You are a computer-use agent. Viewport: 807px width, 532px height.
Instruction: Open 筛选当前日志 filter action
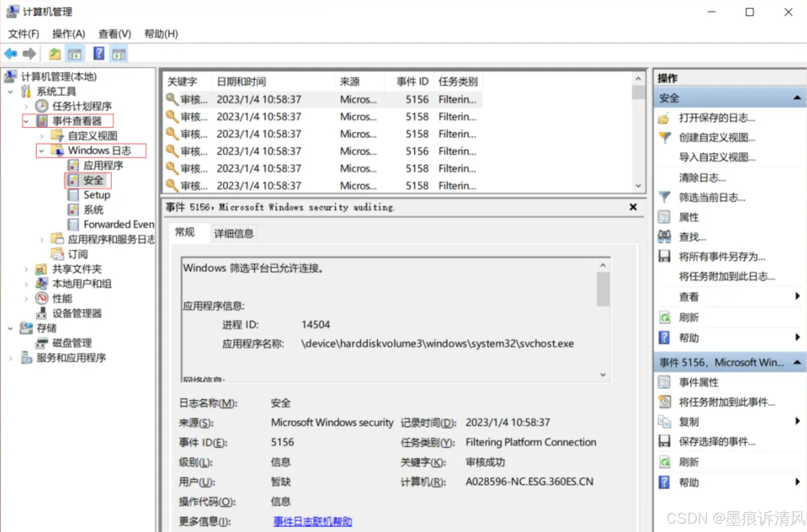click(x=712, y=198)
